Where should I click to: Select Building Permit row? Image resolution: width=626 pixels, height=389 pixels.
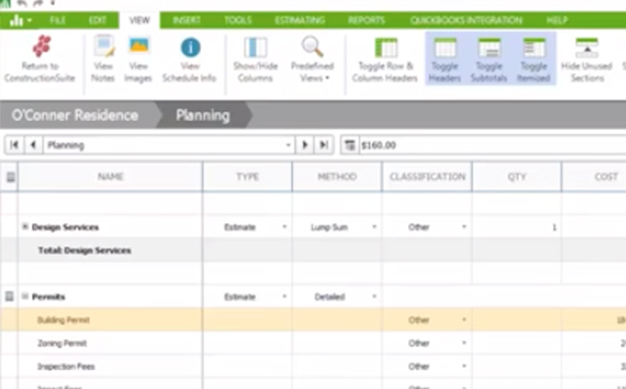pyautogui.click(x=313, y=320)
